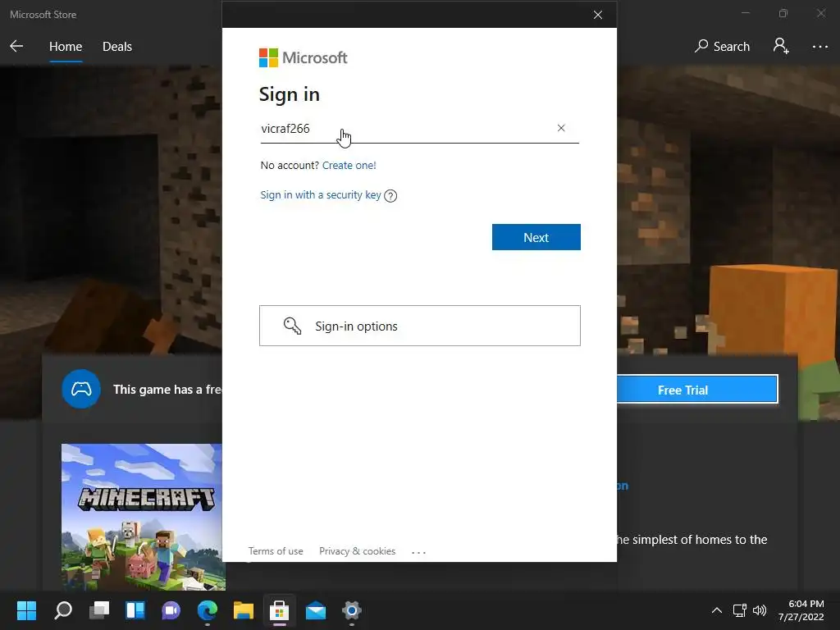Show hidden system tray icons
Viewport: 840px width, 630px height.
point(717,610)
